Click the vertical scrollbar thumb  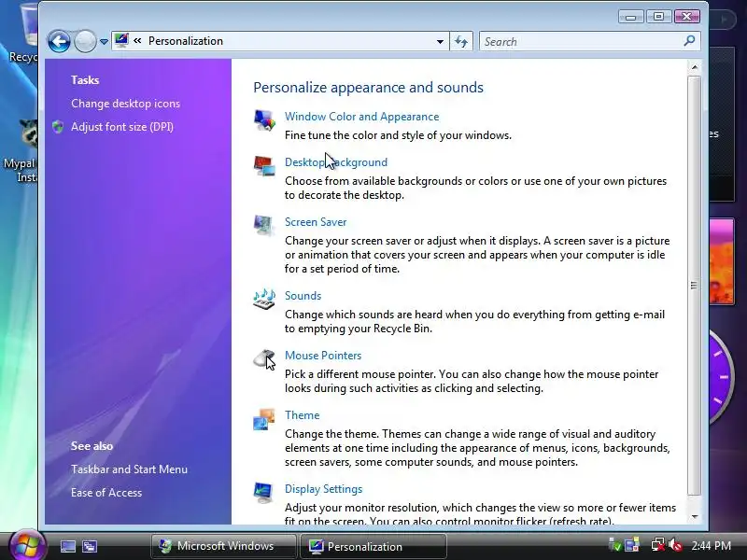694,286
